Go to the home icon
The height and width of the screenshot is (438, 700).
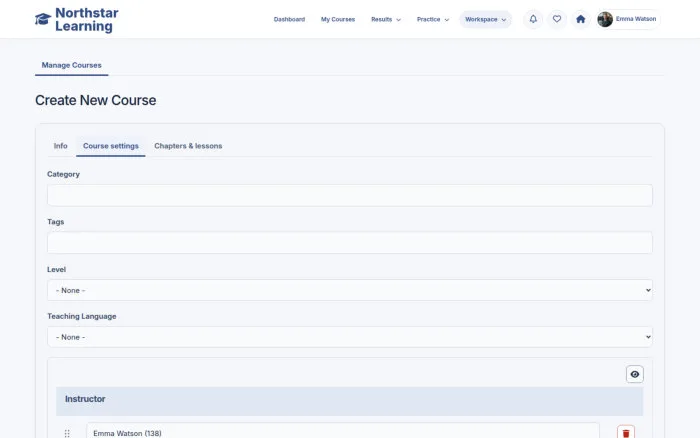point(580,19)
